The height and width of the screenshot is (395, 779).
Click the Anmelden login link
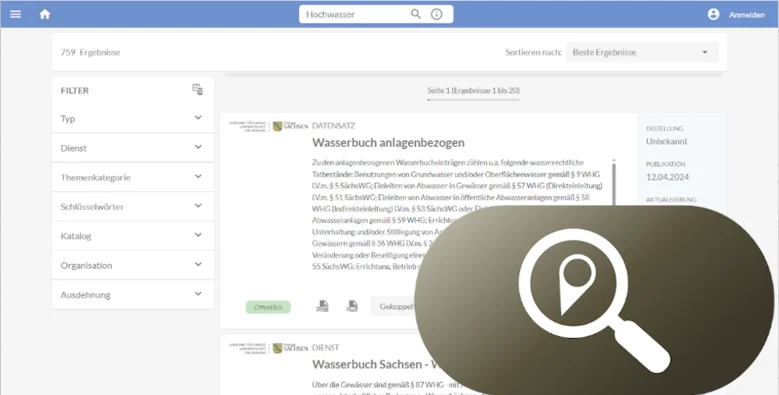(747, 15)
